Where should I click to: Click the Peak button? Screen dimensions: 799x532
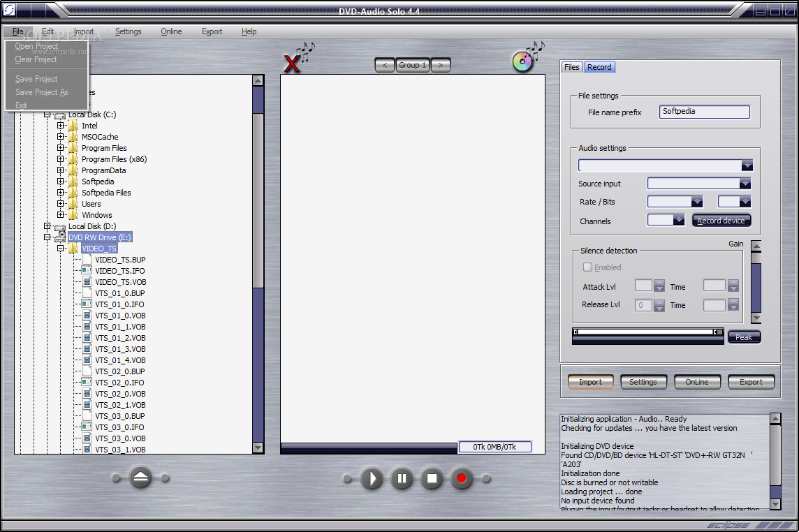coord(744,337)
